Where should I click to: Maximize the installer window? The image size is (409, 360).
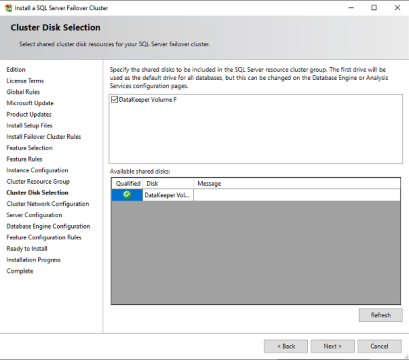point(374,8)
